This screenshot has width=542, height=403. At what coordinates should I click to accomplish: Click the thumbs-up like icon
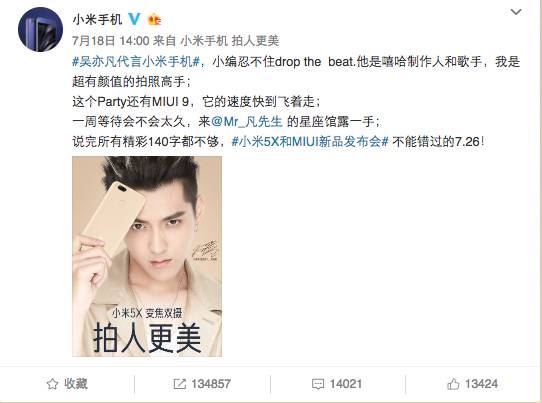(x=453, y=384)
